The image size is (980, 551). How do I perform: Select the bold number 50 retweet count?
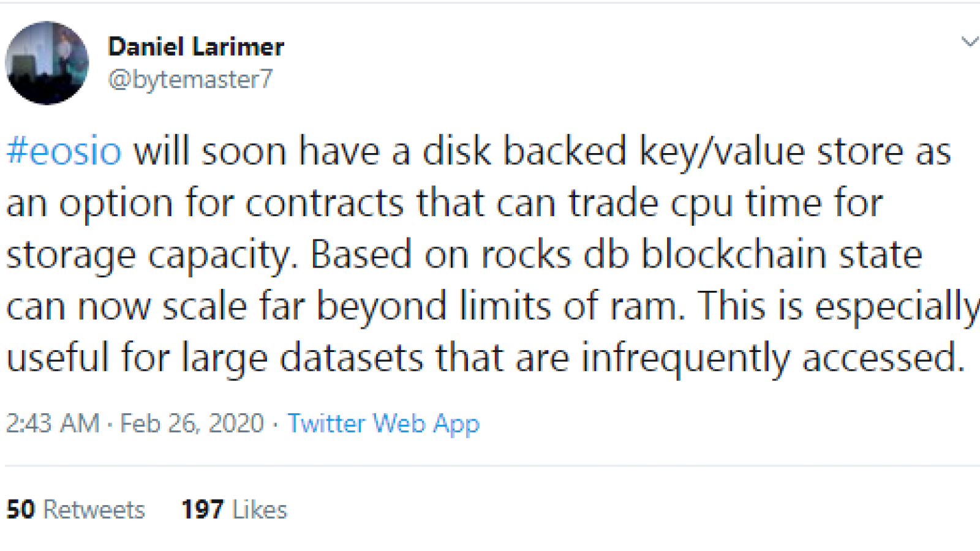[20, 509]
